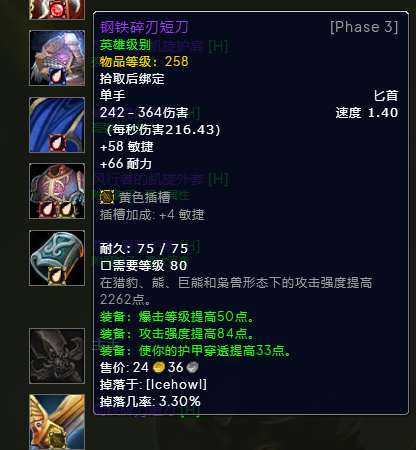The height and width of the screenshot is (450, 416).
Task: Open the empty dark weapon slot
Action: pyautogui.click(x=57, y=356)
